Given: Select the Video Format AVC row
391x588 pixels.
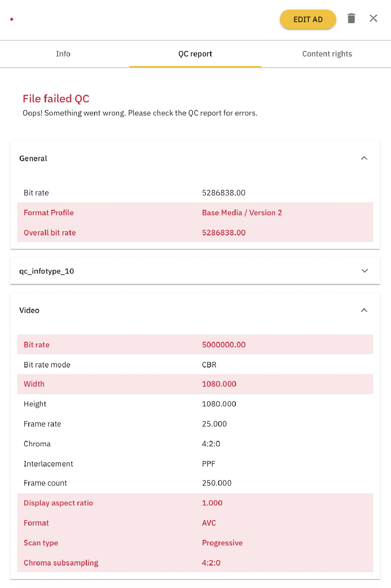Looking at the screenshot, I should click(195, 523).
